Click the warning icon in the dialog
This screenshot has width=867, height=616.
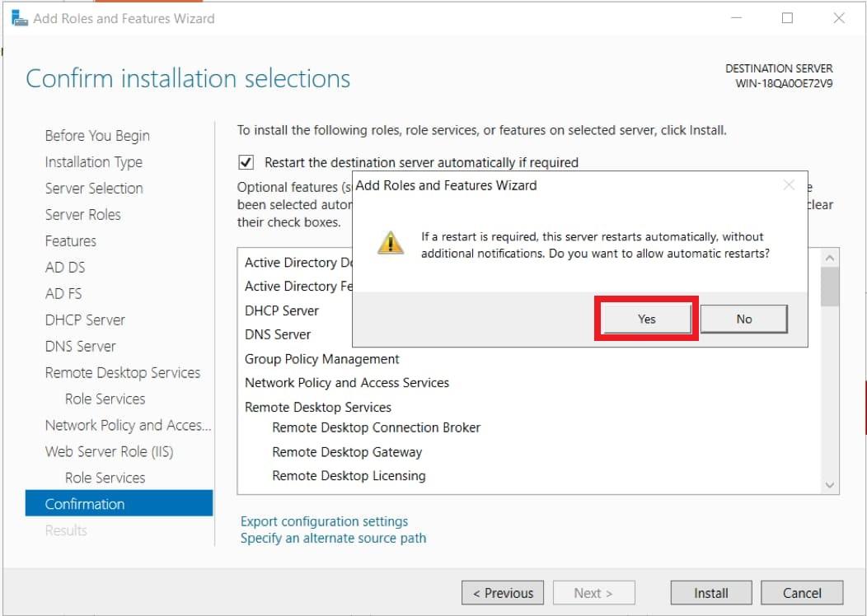(x=390, y=242)
